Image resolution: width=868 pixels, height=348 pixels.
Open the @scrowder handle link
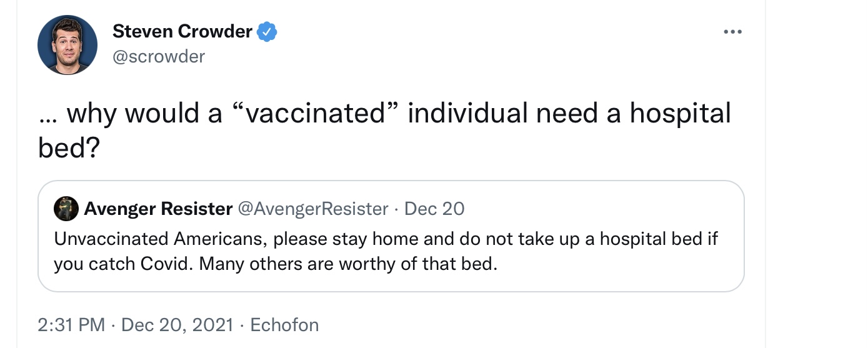click(x=159, y=57)
